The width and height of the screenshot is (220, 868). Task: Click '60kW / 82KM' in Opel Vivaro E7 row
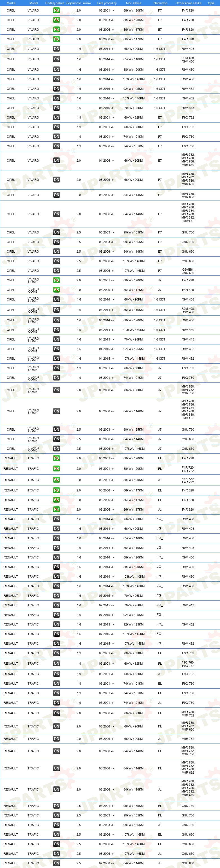tap(134, 118)
